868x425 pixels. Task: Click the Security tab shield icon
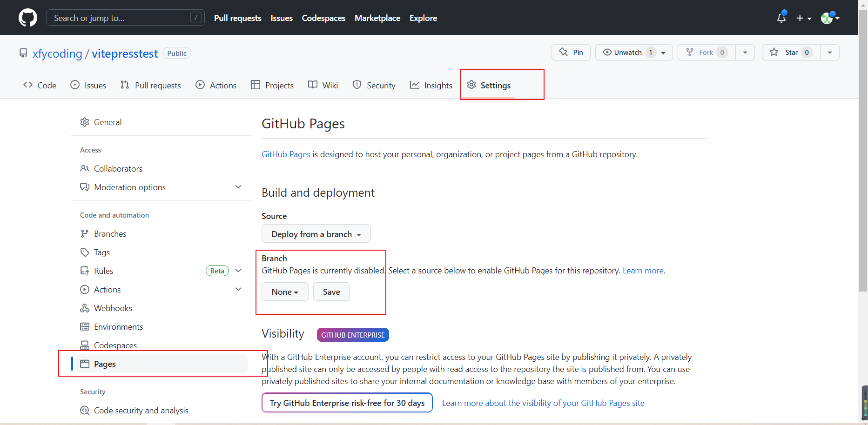point(357,85)
